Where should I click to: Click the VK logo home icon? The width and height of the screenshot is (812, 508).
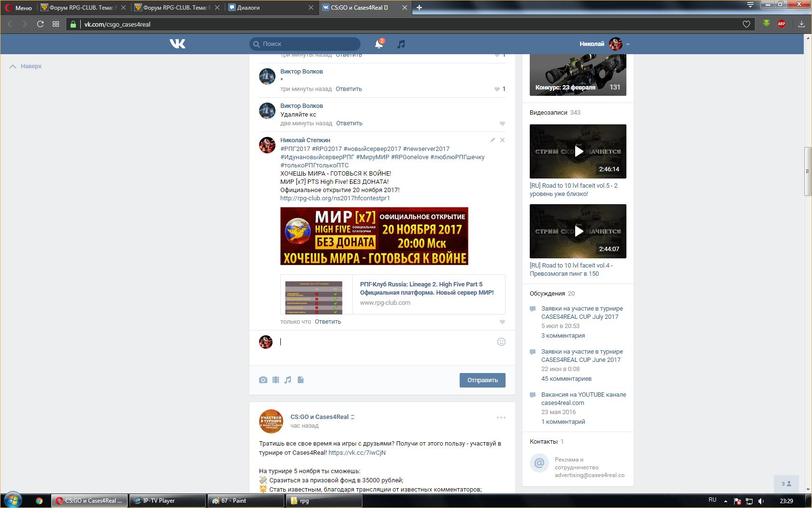coord(177,44)
